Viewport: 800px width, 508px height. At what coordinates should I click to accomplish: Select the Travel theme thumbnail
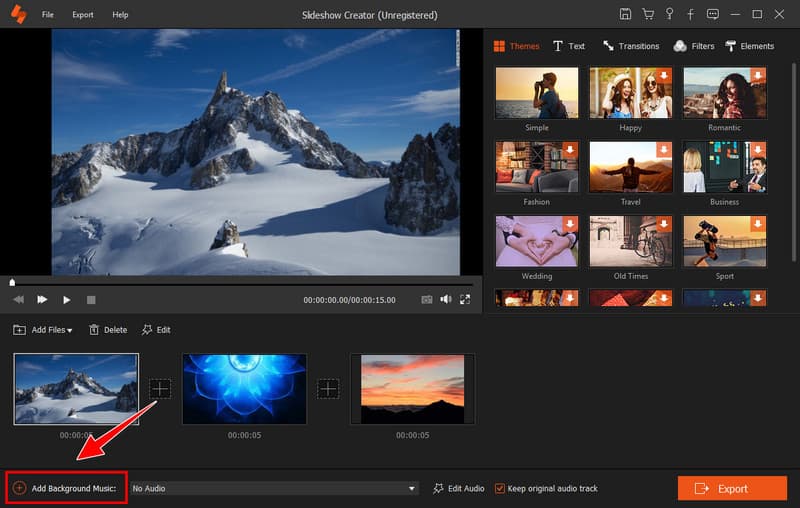[630, 167]
